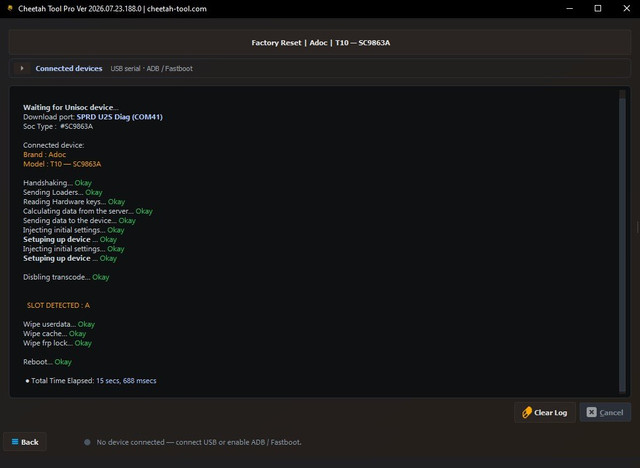Click the Cheetah app icon in title bar
This screenshot has height=468, width=640.
point(10,8)
